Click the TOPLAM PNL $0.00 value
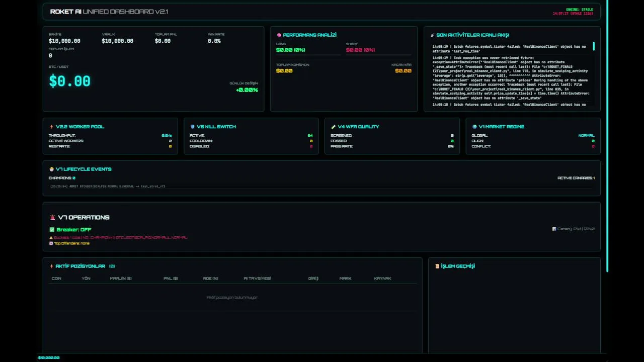The image size is (644, 362). [163, 41]
